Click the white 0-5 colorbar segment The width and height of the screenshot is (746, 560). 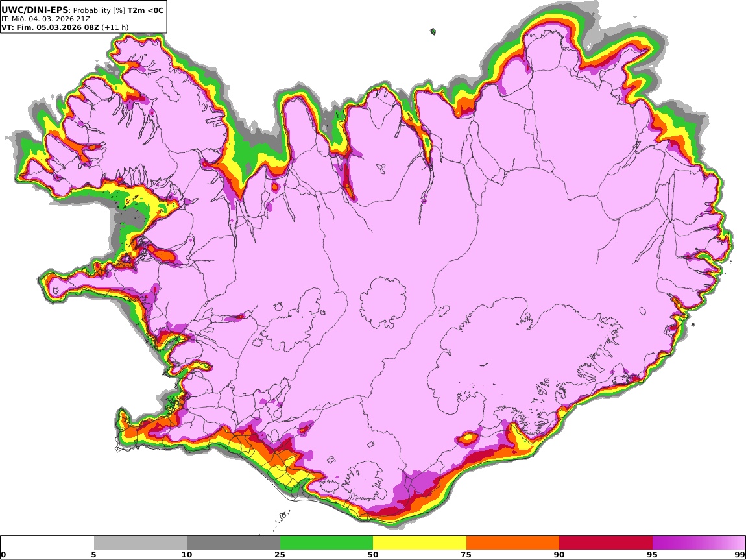(x=47, y=542)
